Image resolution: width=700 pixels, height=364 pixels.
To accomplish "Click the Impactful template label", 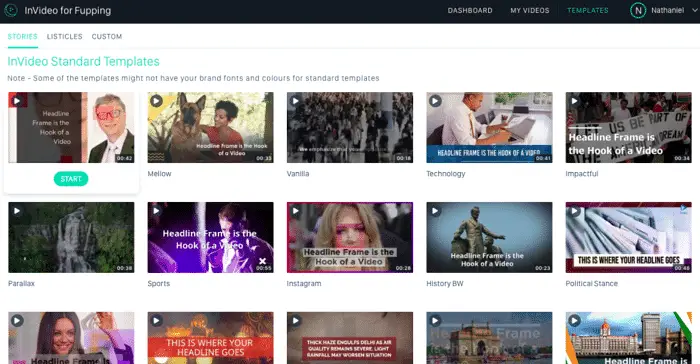I will tap(582, 174).
